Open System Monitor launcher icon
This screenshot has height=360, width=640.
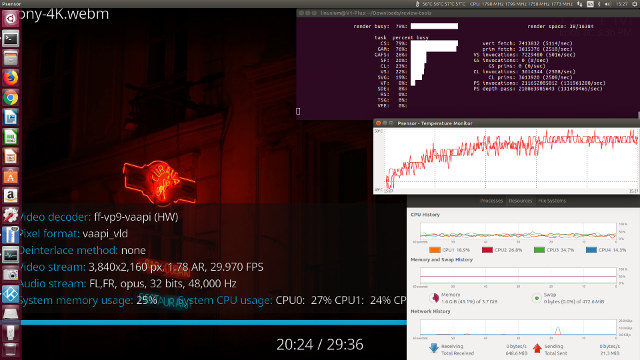tap(11, 255)
